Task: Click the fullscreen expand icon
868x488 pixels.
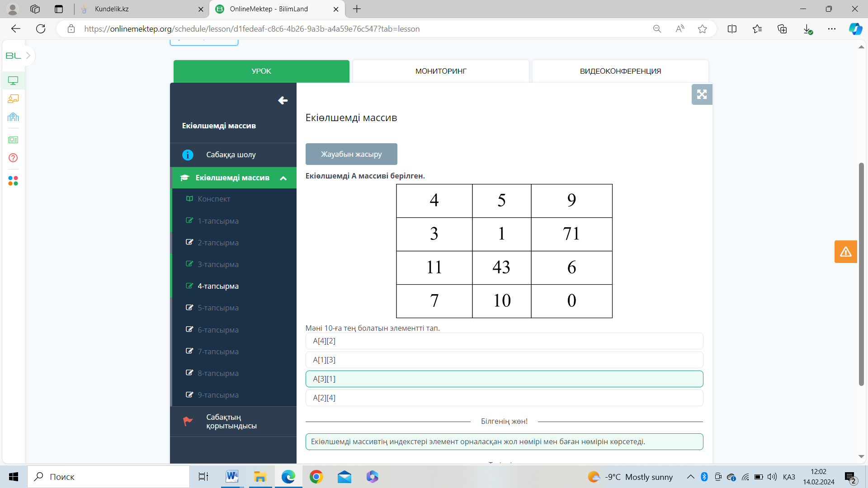Action: point(702,94)
